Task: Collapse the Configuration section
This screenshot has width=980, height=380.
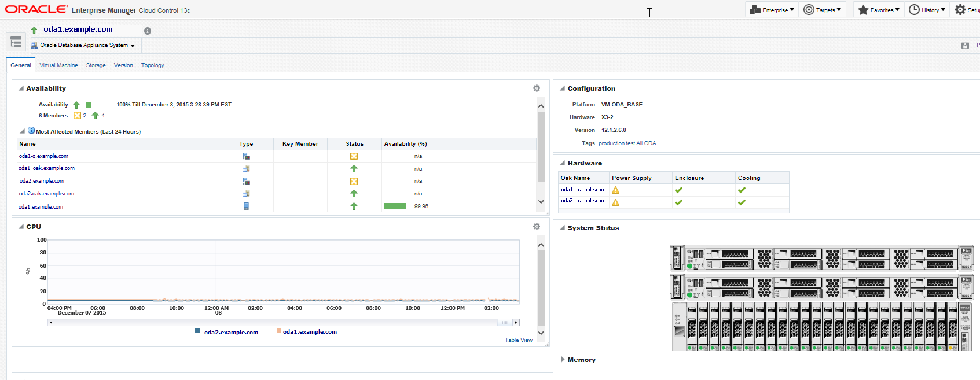Action: point(563,88)
